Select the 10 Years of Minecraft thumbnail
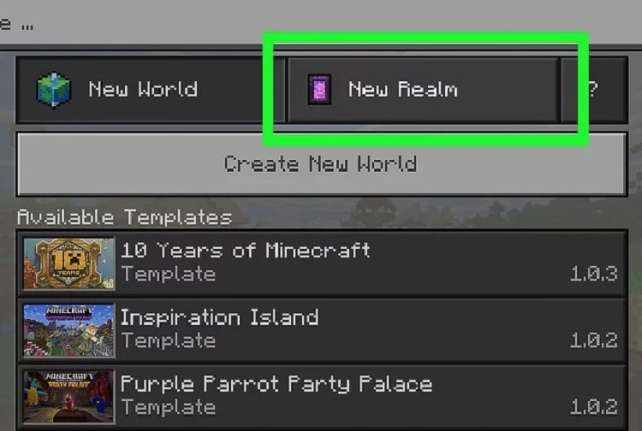Viewport: 642px width, 431px height. click(x=69, y=264)
